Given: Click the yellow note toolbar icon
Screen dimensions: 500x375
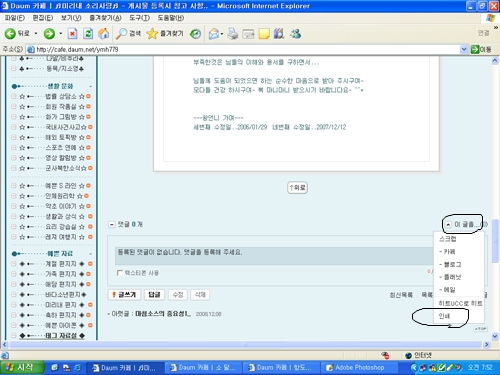Looking at the screenshot, I should coord(264,34).
